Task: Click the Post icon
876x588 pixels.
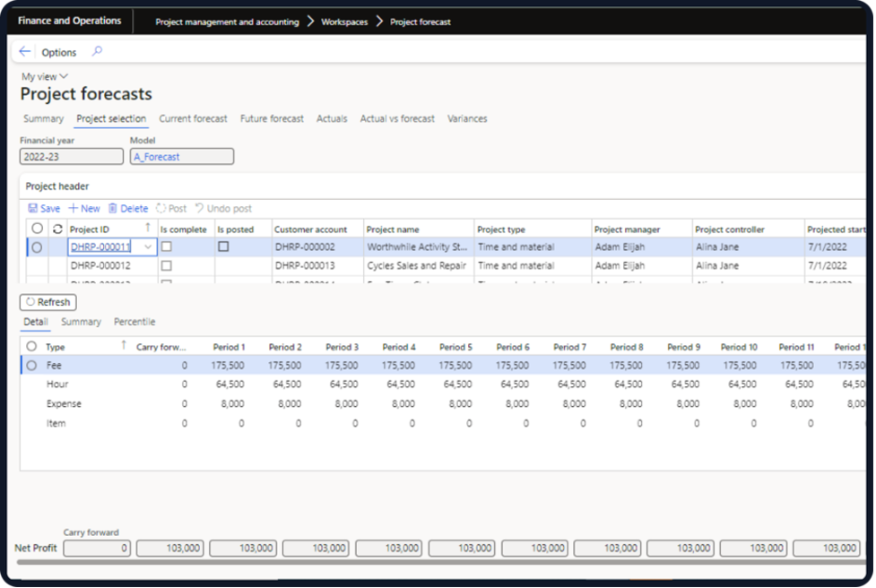Action: 170,208
